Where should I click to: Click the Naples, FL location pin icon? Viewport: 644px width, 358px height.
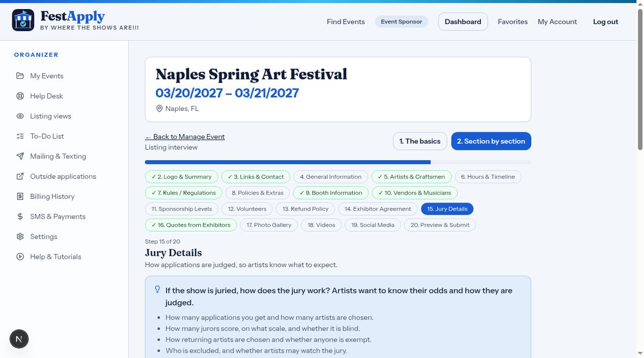pos(159,108)
